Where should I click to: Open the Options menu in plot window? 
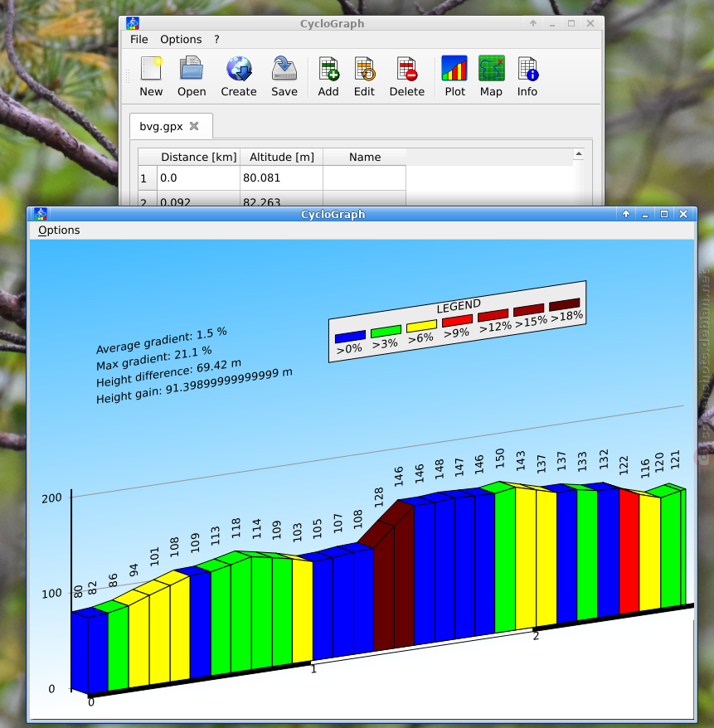tap(59, 231)
